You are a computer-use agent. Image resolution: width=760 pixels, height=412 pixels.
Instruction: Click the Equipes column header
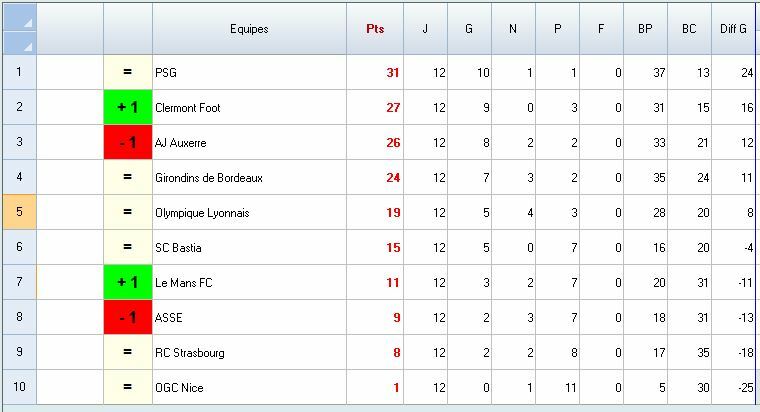tap(249, 29)
